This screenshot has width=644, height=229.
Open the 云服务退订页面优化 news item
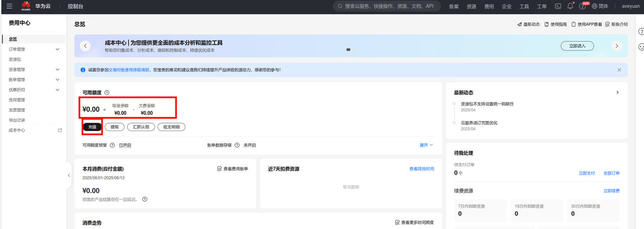[x=479, y=123]
